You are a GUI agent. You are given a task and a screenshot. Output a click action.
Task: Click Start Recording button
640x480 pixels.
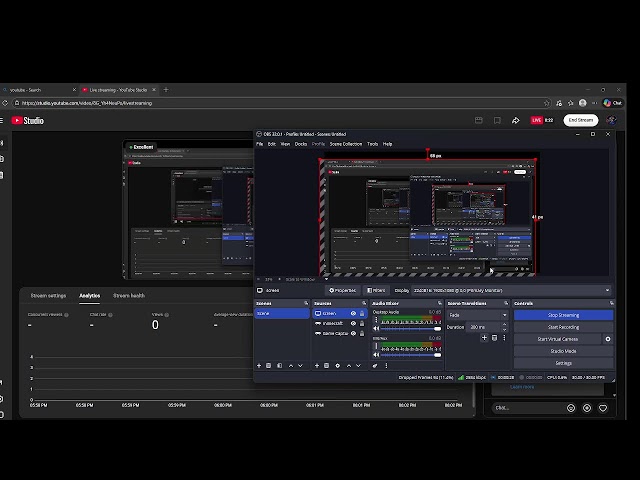point(563,327)
